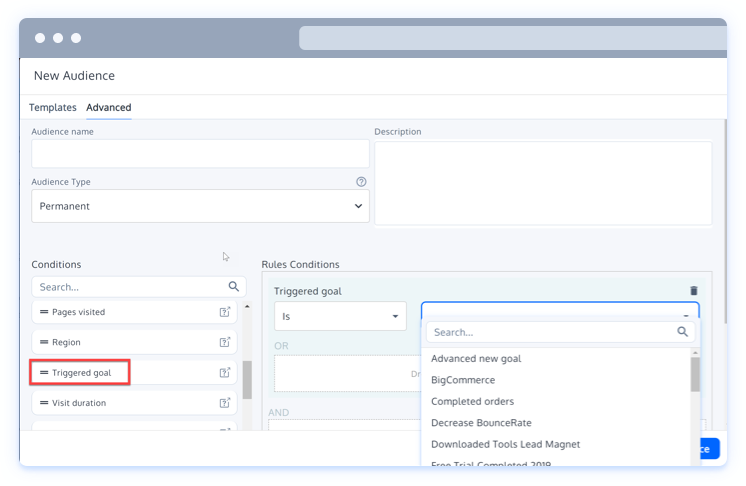
Task: Click the magnifier in goal dropdown search
Action: (x=683, y=332)
